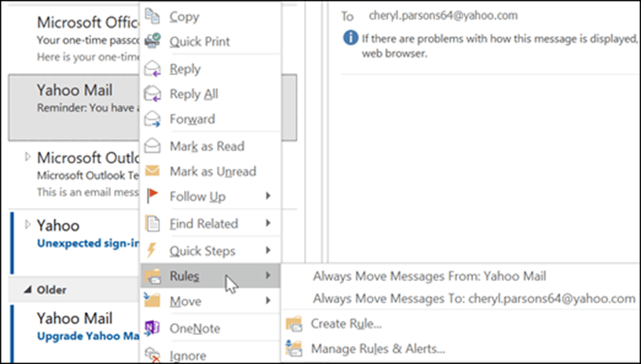
Task: Click the purple OneNote icon
Action: click(x=152, y=328)
